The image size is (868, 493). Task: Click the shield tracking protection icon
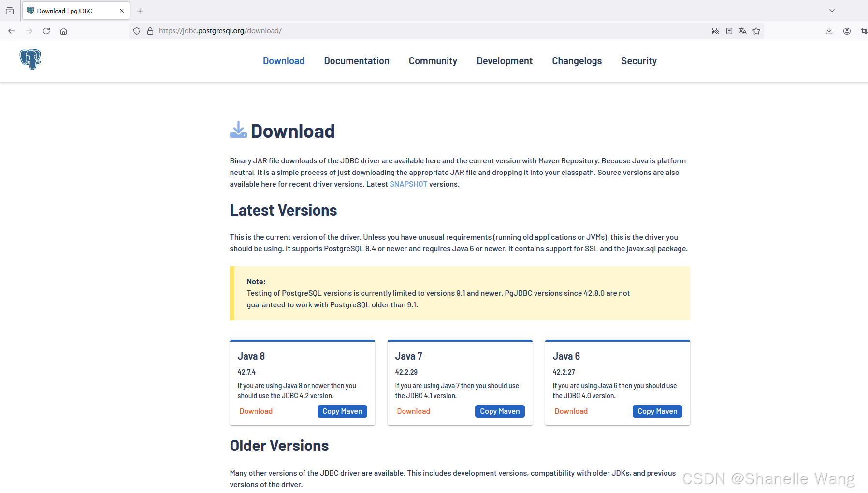click(x=137, y=31)
